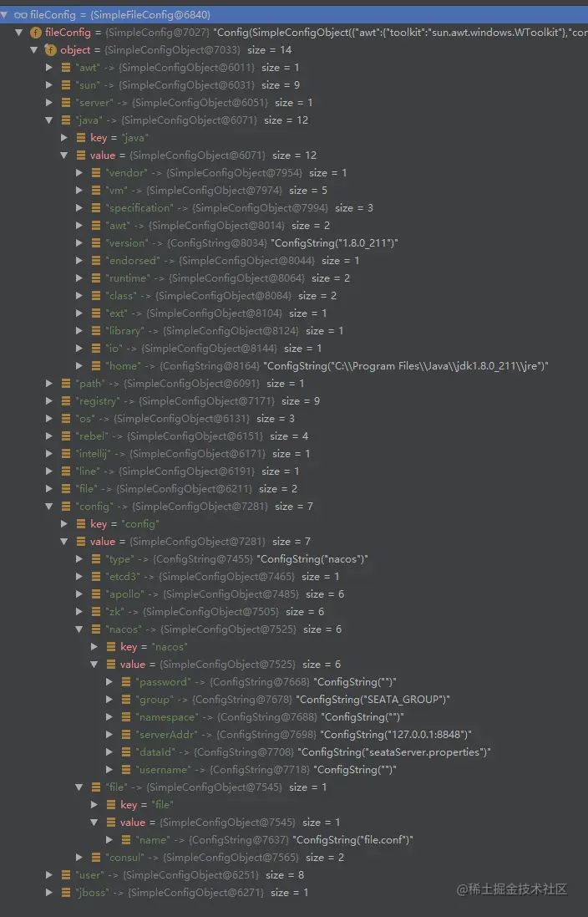588x917 pixels.
Task: Select the "name" file.conf row
Action: [x=294, y=839]
